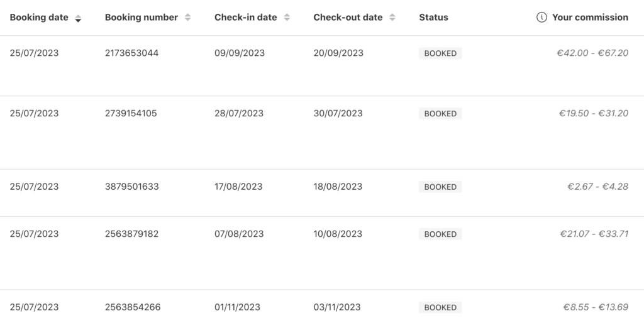644x328 pixels.
Task: Click the €21.07 - €33.71 commission value
Action: coord(594,234)
